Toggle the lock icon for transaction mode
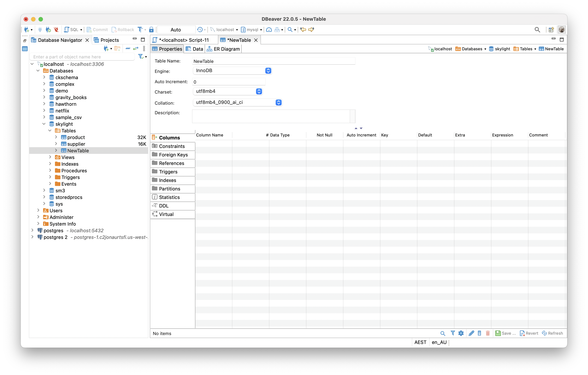The width and height of the screenshot is (588, 375). pyautogui.click(x=151, y=30)
